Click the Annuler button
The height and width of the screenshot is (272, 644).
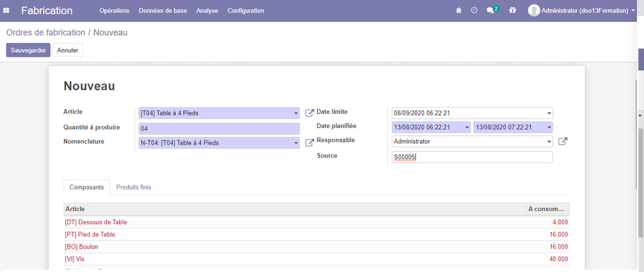[x=68, y=50]
